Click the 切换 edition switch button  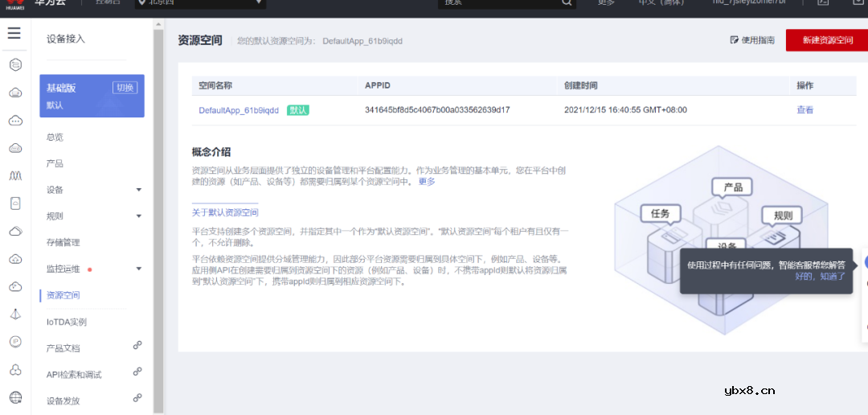pos(125,88)
